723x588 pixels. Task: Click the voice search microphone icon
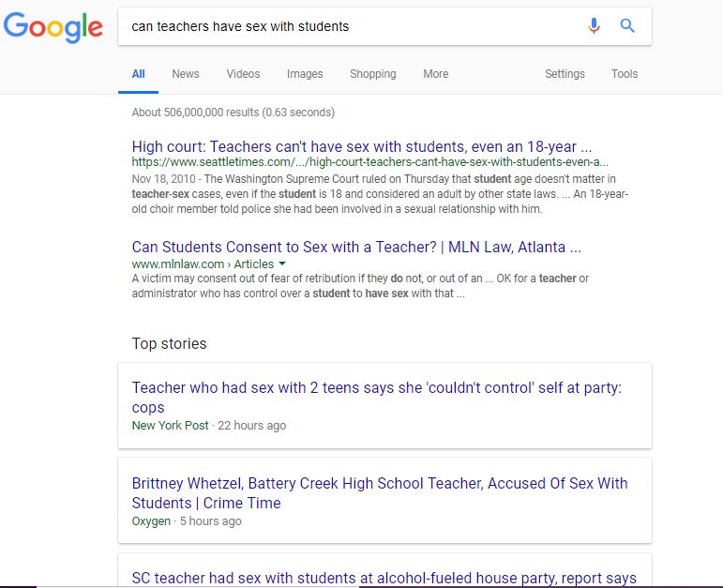click(594, 26)
